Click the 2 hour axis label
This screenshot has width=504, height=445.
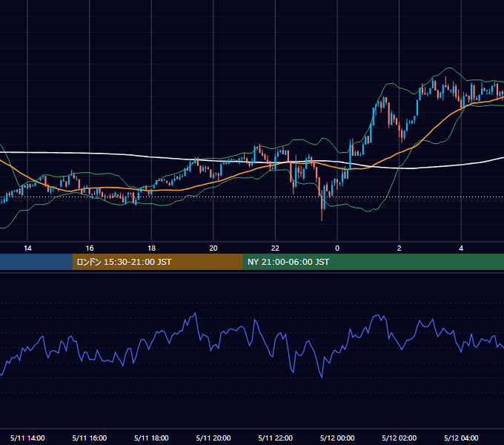tap(399, 248)
